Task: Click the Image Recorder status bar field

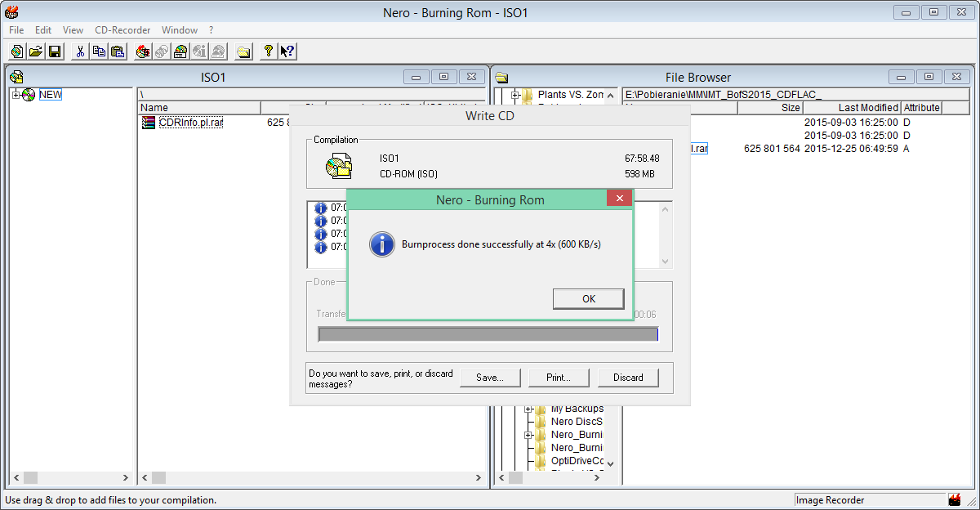Action: point(869,500)
